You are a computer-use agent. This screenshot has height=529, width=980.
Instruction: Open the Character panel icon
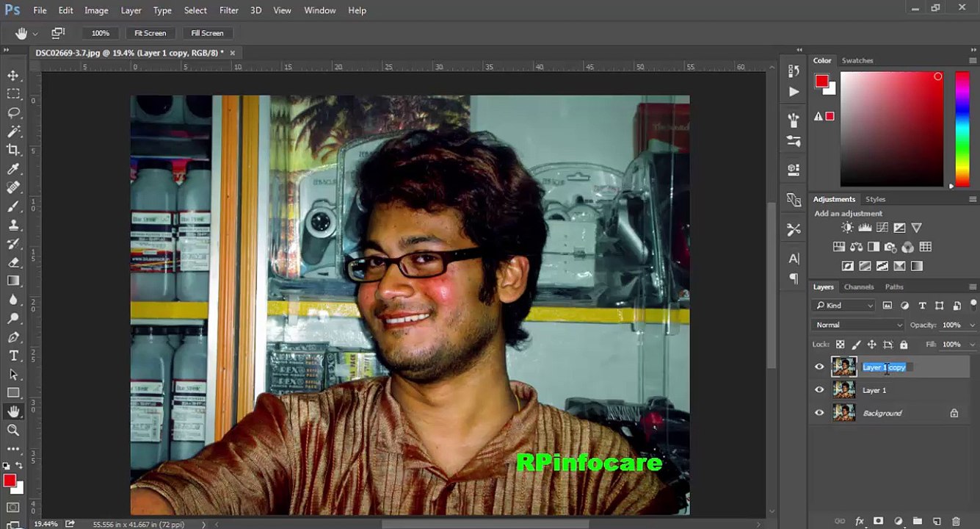tap(794, 259)
